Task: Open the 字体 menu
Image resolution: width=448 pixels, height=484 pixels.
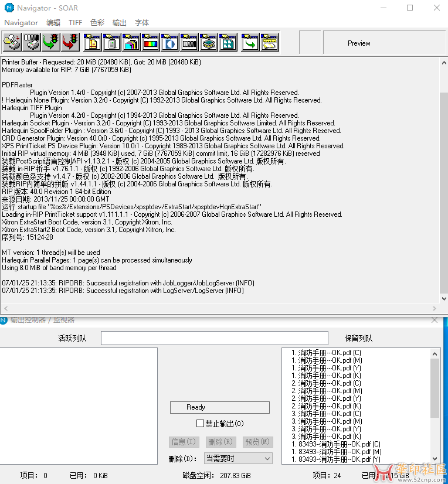Action: (142, 22)
